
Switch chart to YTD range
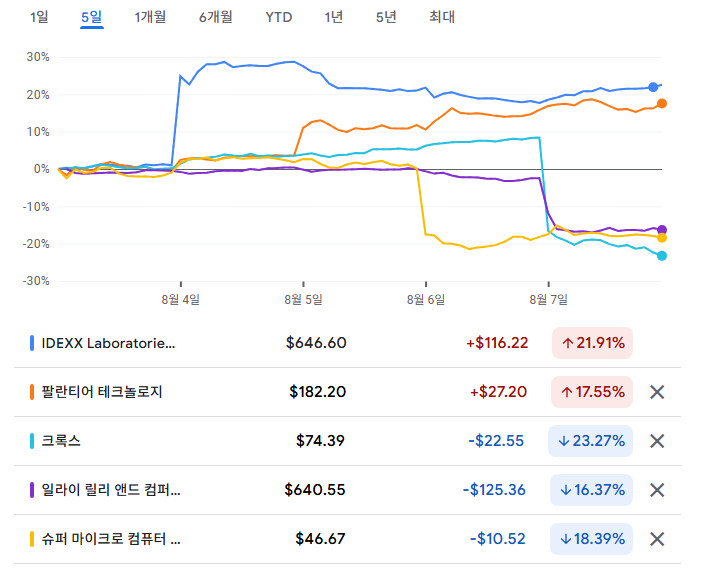click(x=278, y=17)
